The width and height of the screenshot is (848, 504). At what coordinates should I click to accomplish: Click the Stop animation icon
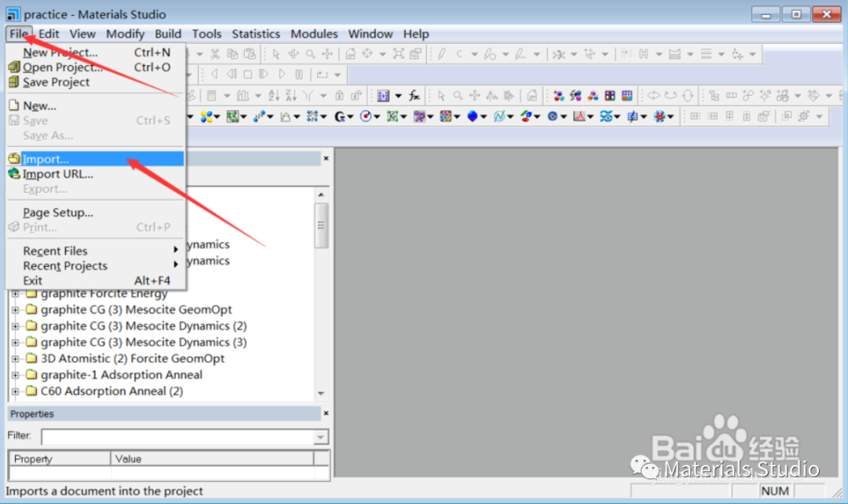tap(248, 75)
